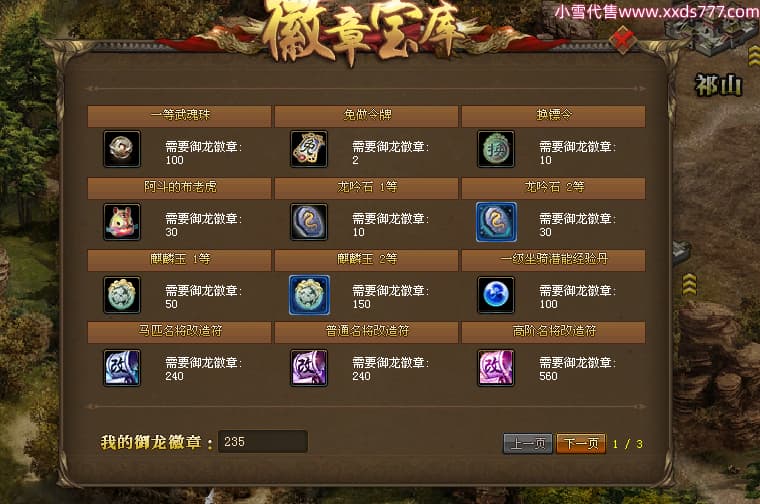Select the 麒麟玉 2等 jade icon
This screenshot has height=504, width=760.
click(x=309, y=295)
